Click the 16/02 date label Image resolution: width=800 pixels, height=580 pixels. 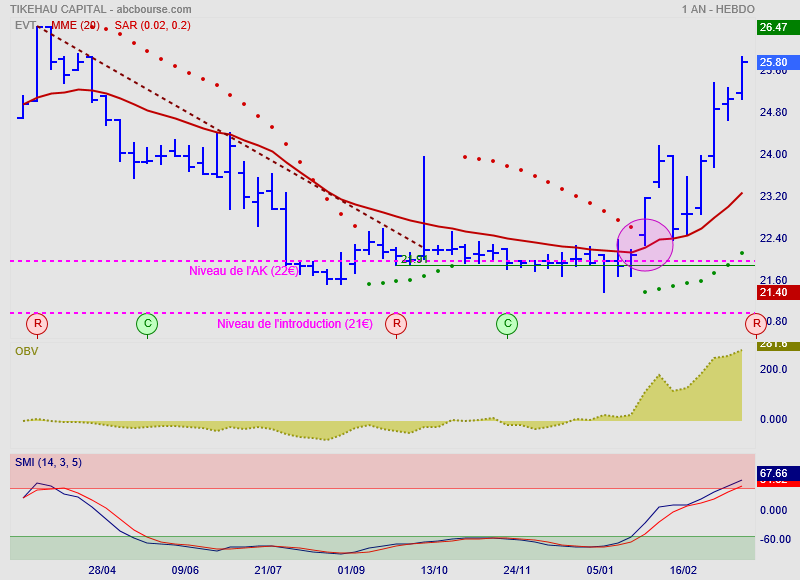click(683, 570)
